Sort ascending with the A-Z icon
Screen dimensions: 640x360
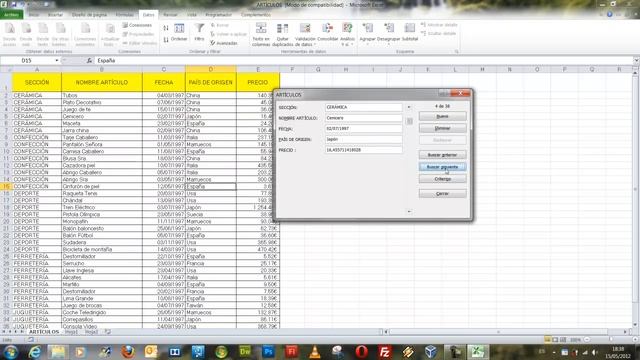(x=166, y=28)
